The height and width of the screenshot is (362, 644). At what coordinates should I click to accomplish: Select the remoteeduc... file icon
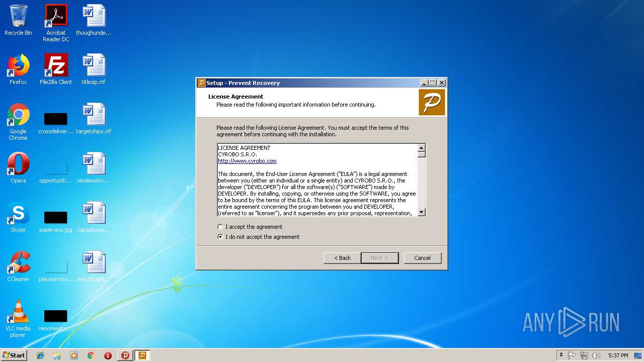(56, 321)
